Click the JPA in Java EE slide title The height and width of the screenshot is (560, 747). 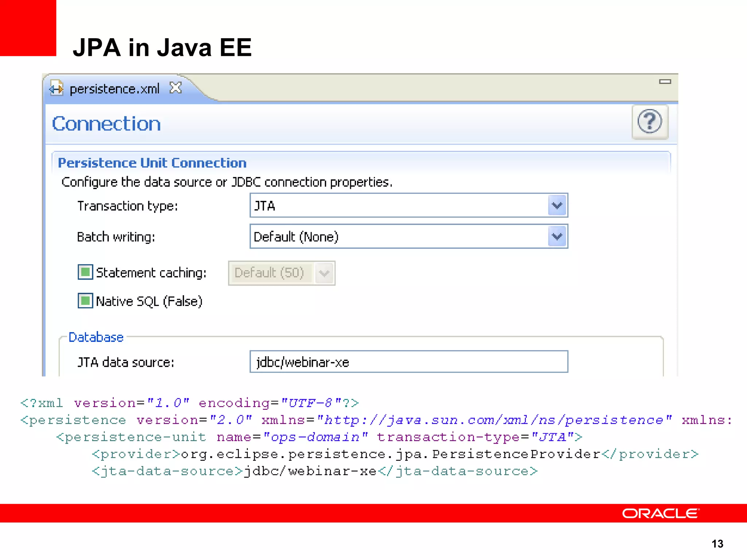pos(162,47)
